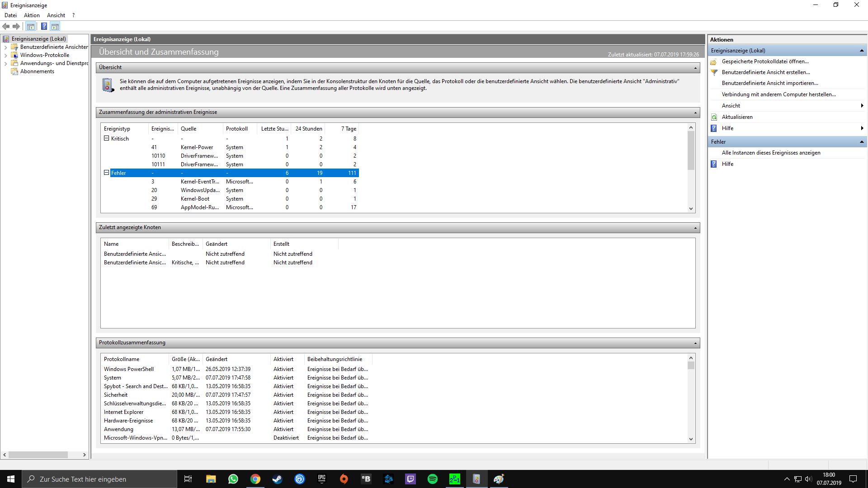This screenshot has height=488, width=868.
Task: Collapse the Fehler event type group
Action: (x=107, y=173)
